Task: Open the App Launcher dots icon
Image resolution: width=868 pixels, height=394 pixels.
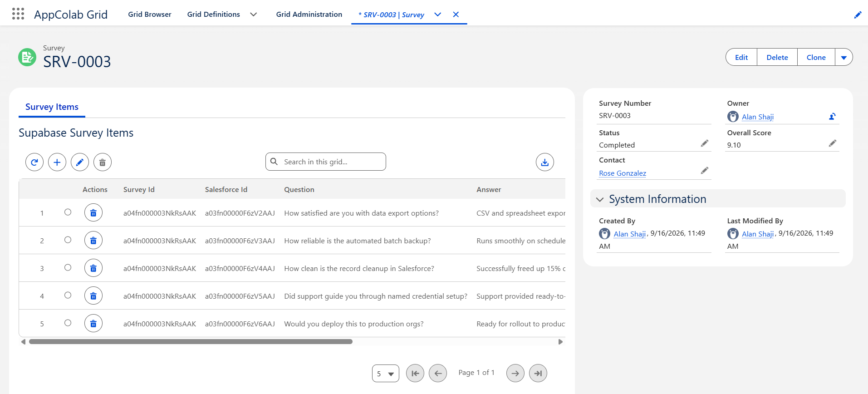Action: point(18,14)
